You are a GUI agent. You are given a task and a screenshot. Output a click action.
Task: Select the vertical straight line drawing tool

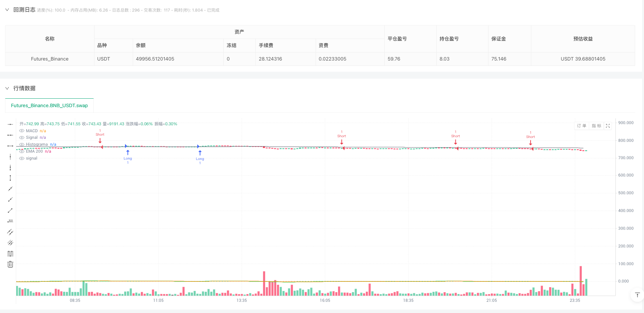tap(10, 156)
